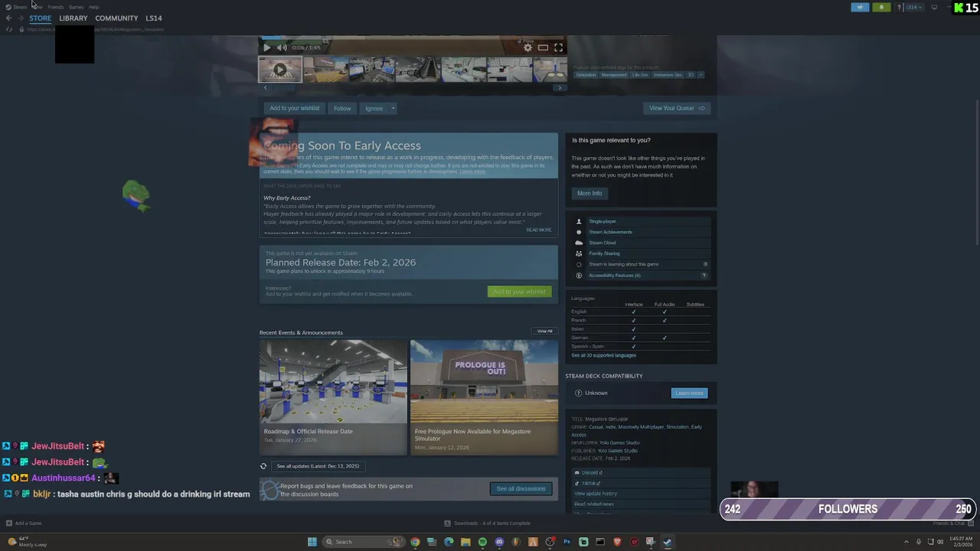Switch to the LIBRARY tab
The image size is (980, 551).
pyautogui.click(x=73, y=18)
